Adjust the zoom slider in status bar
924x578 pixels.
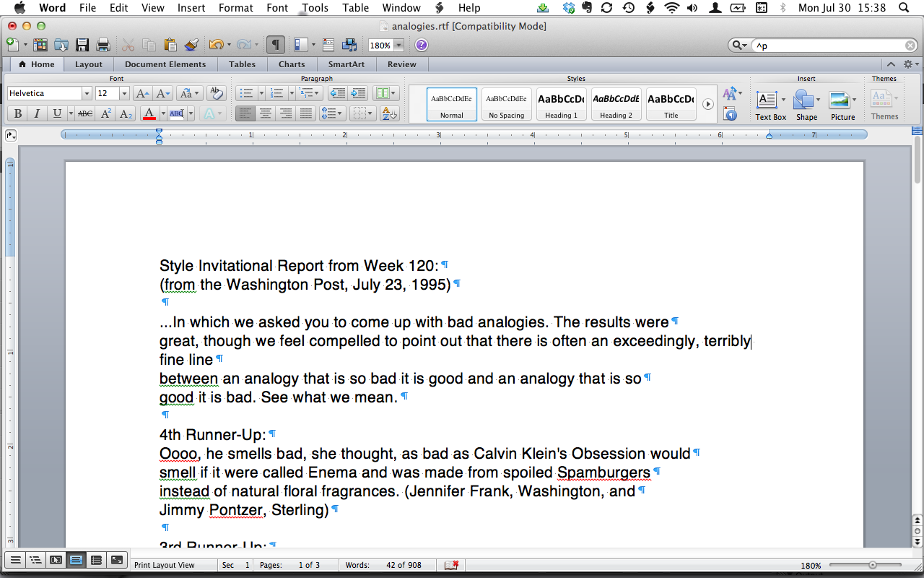872,565
